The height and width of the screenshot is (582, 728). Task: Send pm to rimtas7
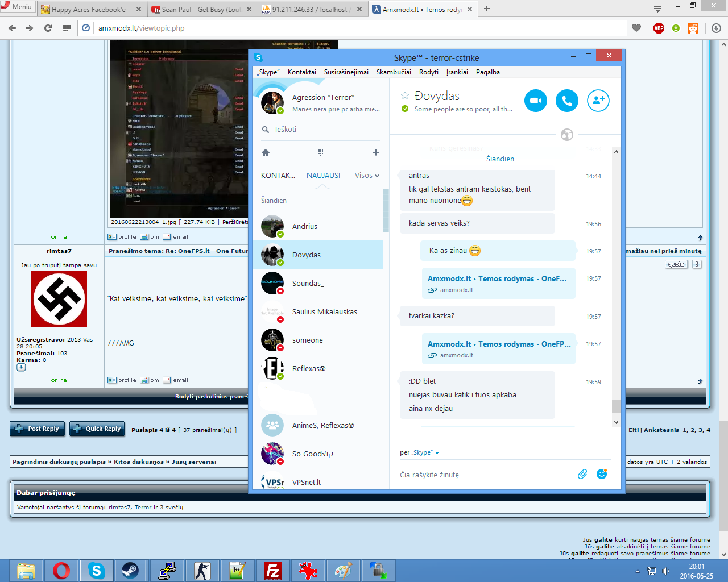point(150,380)
